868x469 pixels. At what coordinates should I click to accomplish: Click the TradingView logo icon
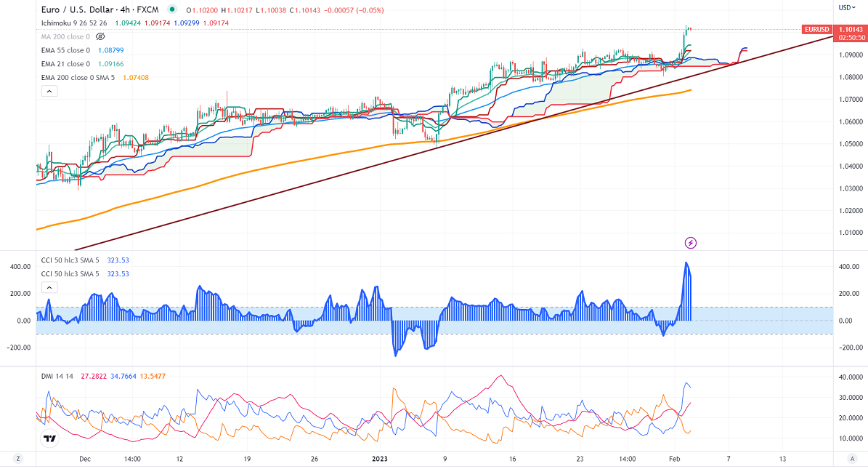[49, 438]
